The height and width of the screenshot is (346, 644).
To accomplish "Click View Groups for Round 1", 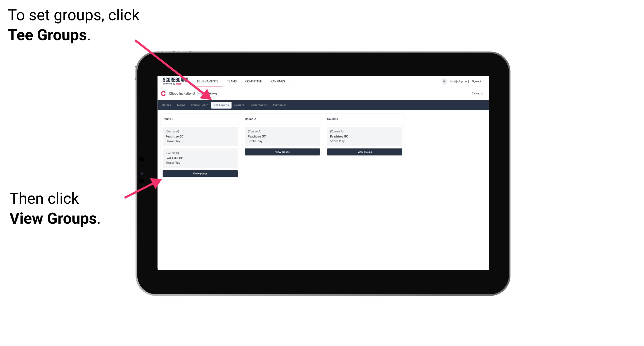I will [x=200, y=173].
